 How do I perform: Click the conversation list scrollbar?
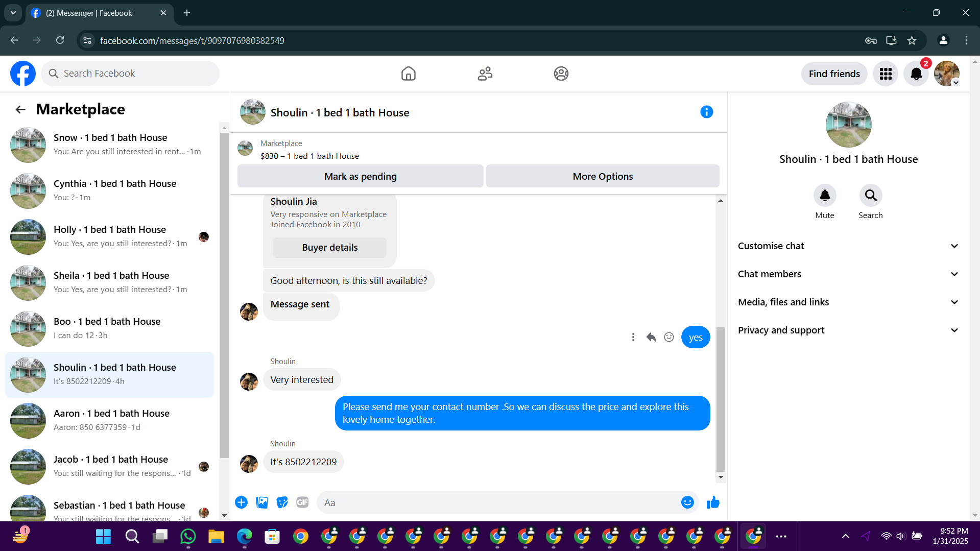coord(224,295)
